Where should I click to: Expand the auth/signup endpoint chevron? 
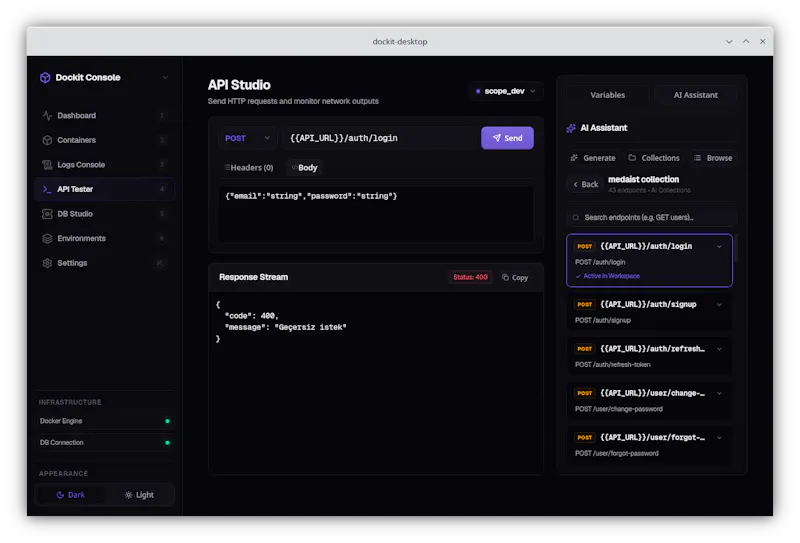719,305
